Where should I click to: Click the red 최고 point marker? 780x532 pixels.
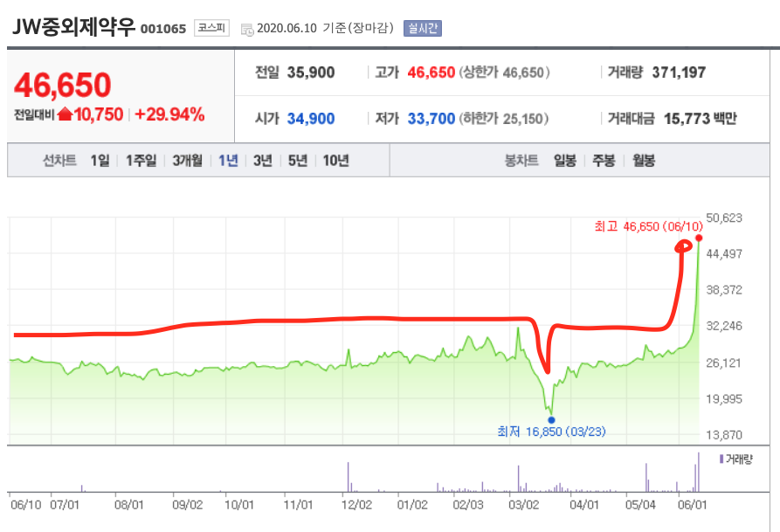coord(699,238)
